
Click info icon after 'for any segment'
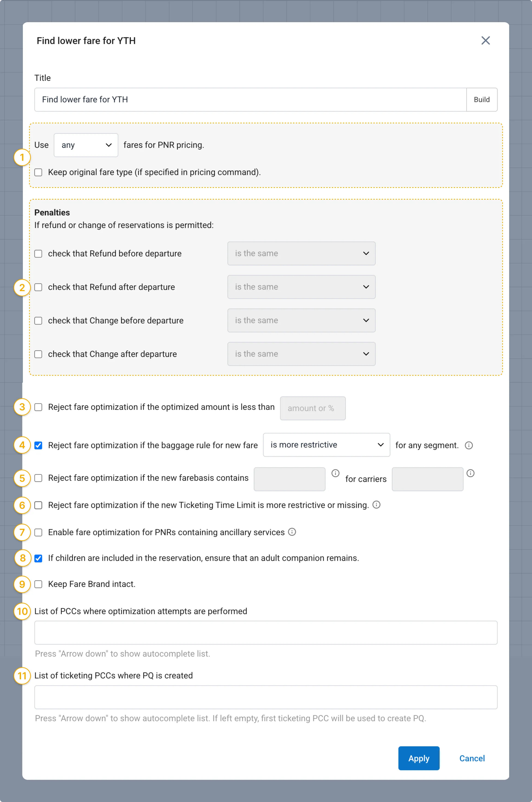click(x=469, y=445)
